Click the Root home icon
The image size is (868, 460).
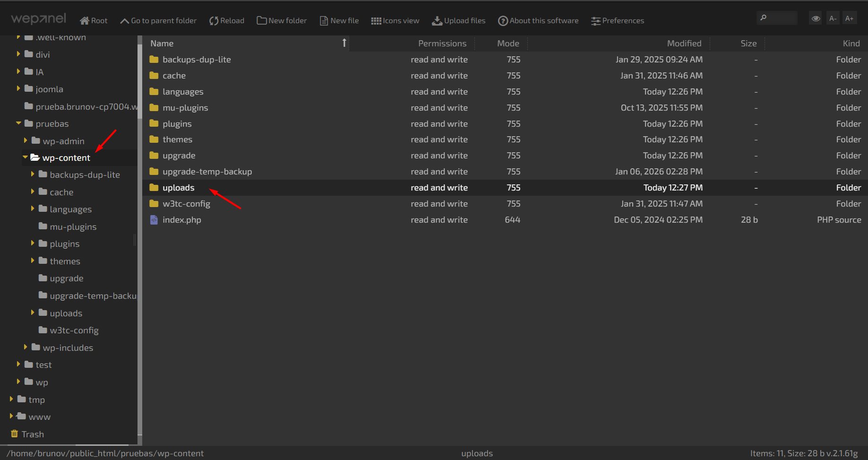click(85, 21)
